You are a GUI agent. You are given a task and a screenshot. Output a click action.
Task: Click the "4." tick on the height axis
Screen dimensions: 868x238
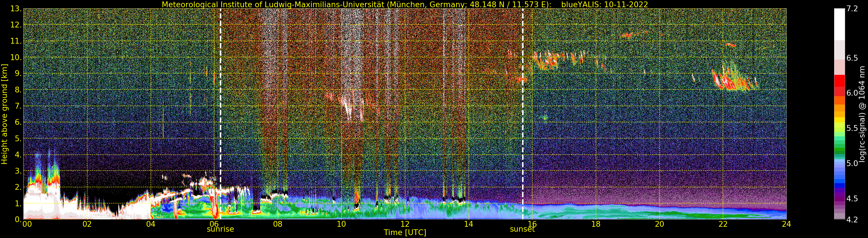click(18, 155)
